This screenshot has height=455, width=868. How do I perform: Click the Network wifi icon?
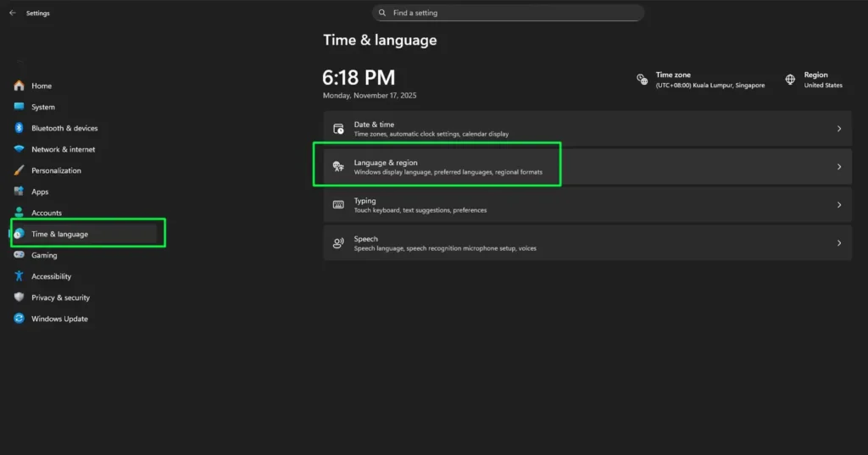[19, 149]
